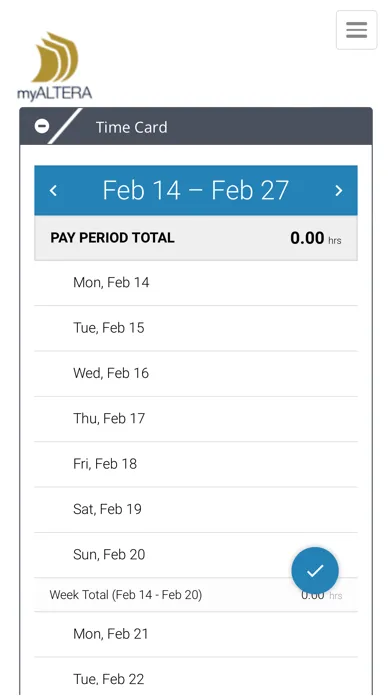
Task: Go to next pay period
Action: [x=339, y=190]
